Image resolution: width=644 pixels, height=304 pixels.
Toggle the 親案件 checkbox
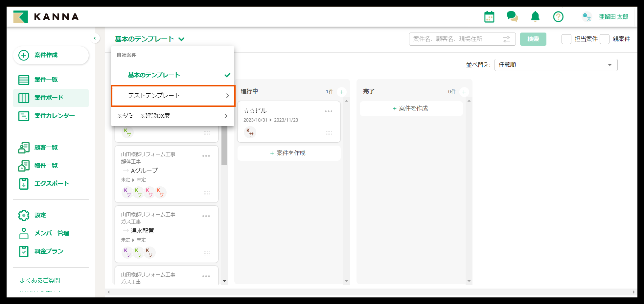(605, 39)
